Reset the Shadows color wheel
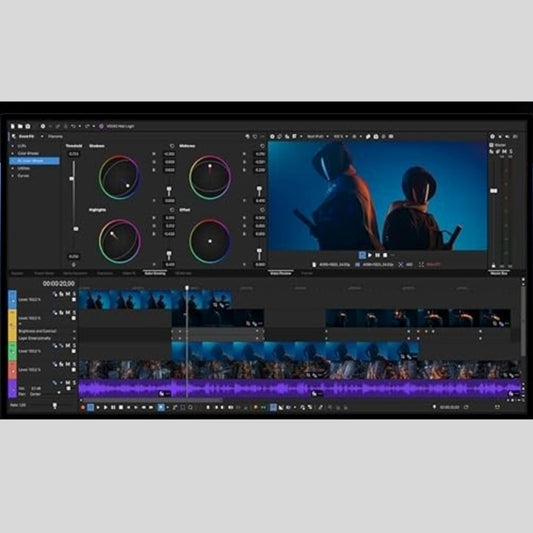The height and width of the screenshot is (533, 533). pyautogui.click(x=172, y=146)
